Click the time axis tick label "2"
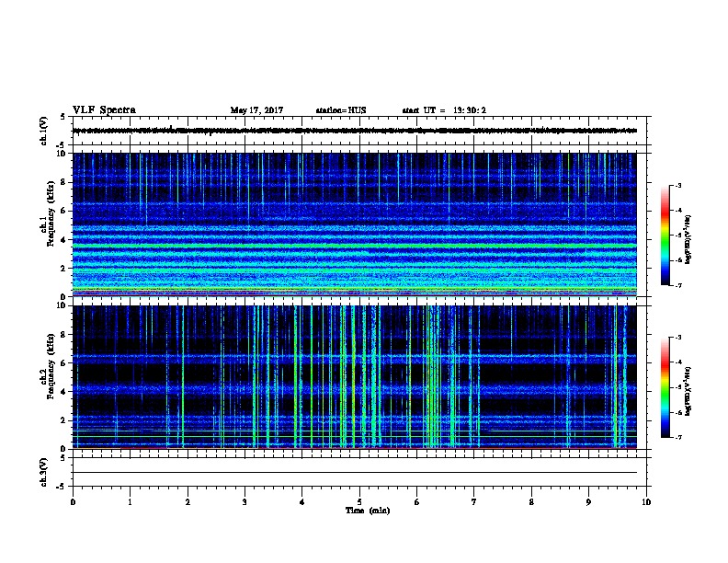Image resolution: width=728 pixels, height=563 pixels. (x=188, y=502)
